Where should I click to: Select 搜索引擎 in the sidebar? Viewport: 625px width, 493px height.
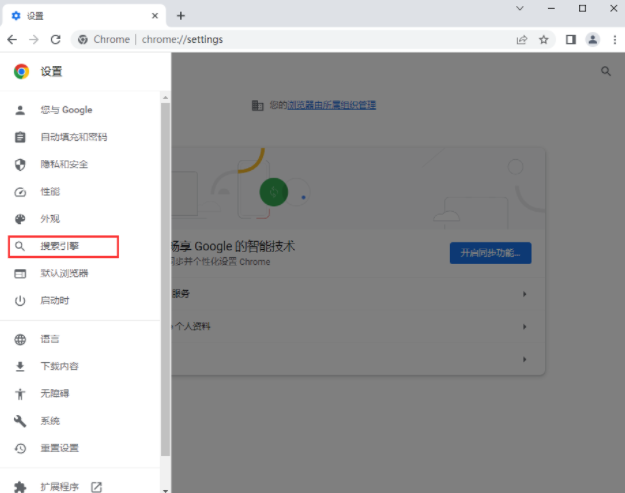tap(63, 246)
